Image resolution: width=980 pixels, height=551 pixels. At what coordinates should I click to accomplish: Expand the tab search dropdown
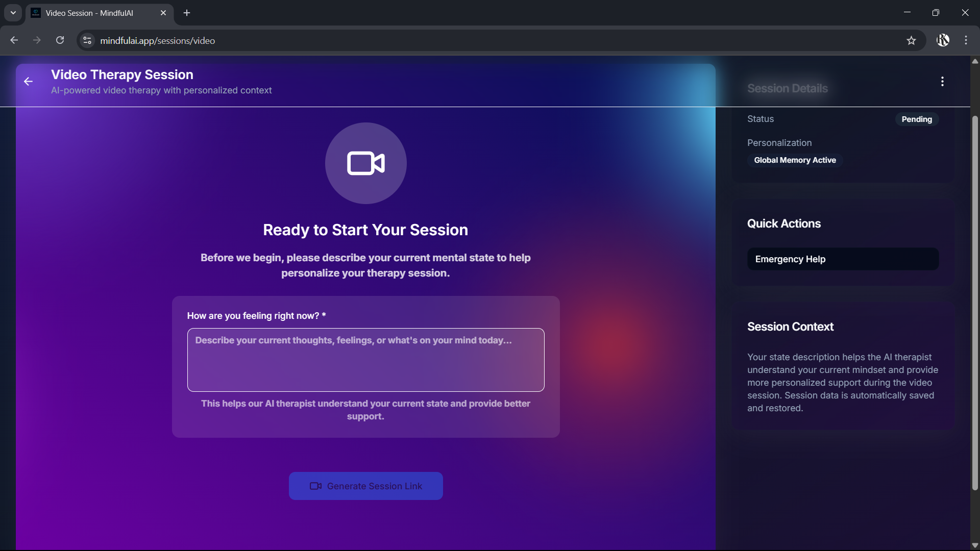pos(13,13)
